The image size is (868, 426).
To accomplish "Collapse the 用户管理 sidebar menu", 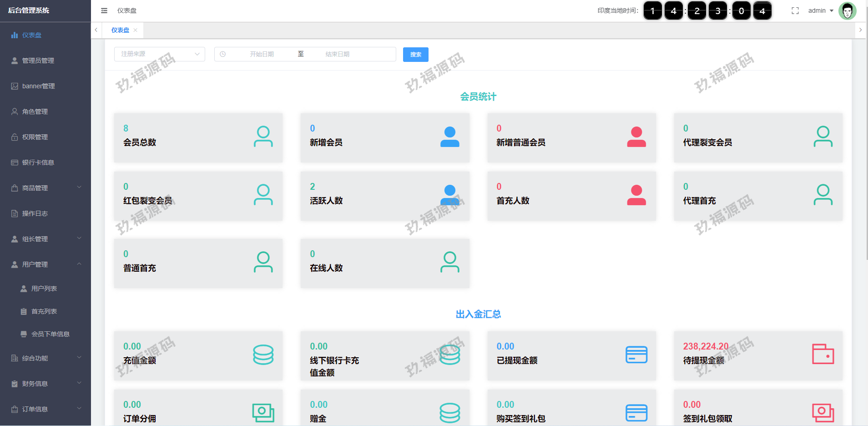I will [45, 264].
